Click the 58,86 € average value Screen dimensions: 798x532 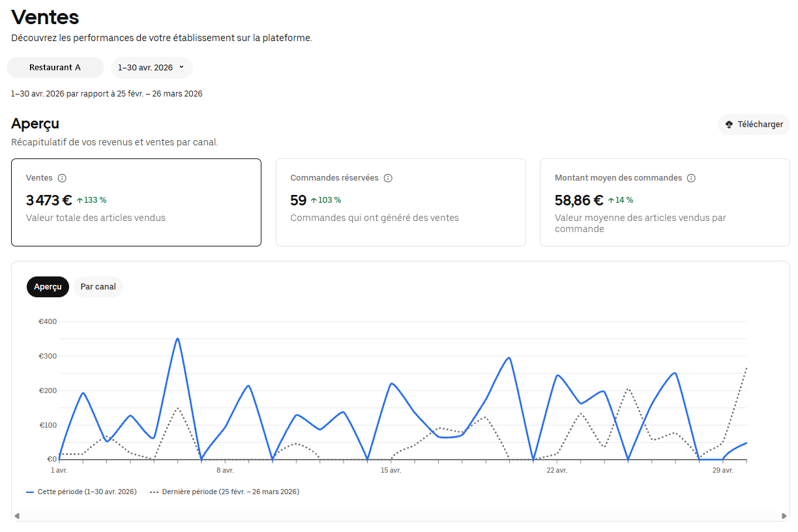pyautogui.click(x=579, y=200)
